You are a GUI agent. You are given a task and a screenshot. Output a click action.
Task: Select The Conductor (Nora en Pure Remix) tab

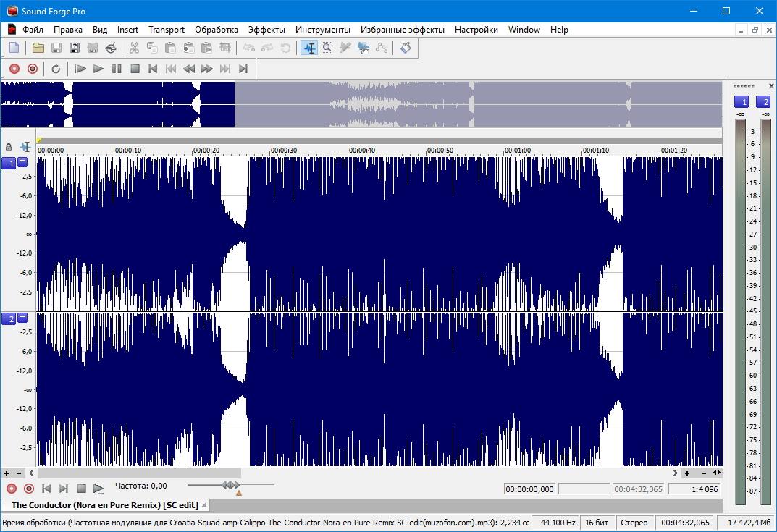(104, 505)
